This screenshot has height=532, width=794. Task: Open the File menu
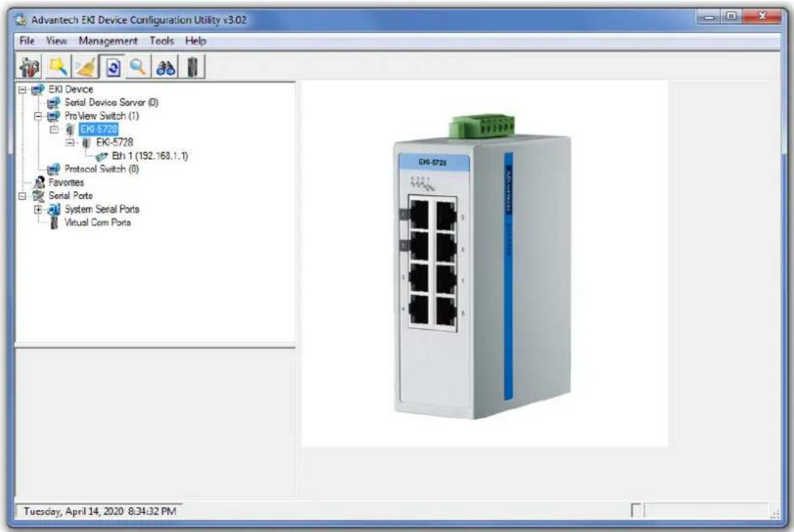[x=27, y=40]
